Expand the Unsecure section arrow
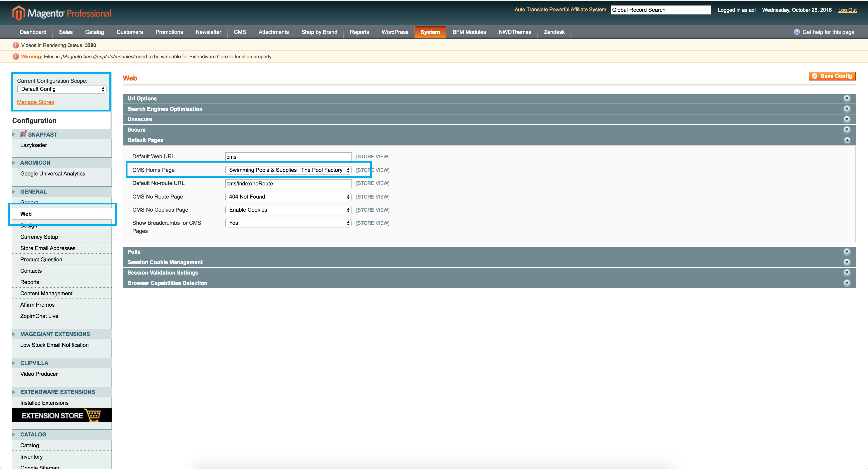The height and width of the screenshot is (469, 868). pyautogui.click(x=847, y=119)
